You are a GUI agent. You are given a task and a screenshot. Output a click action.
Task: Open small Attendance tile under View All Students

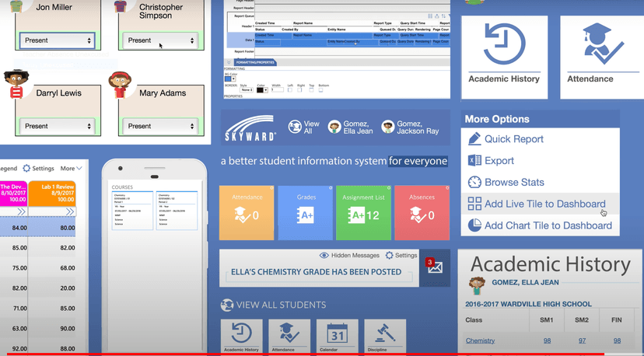(289, 337)
